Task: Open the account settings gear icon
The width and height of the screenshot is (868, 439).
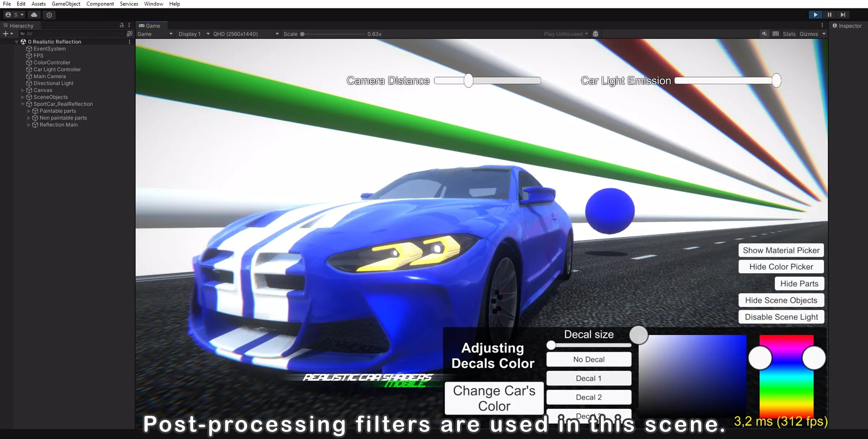Action: pos(49,15)
